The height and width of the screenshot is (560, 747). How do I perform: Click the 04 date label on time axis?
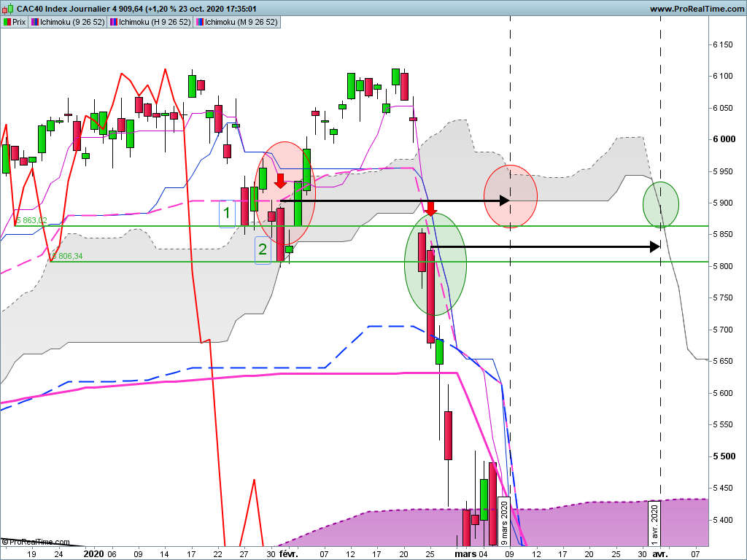pos(483,554)
